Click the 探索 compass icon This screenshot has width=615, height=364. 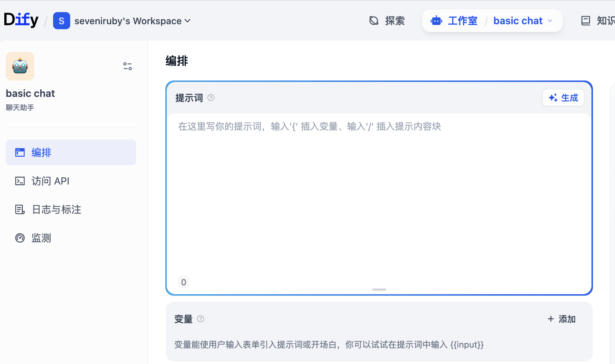374,21
